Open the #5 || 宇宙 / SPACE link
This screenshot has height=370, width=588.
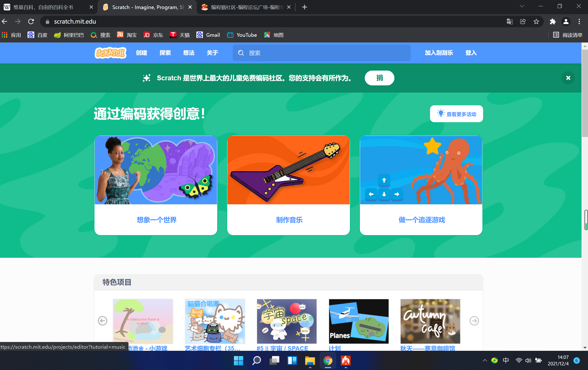click(282, 348)
